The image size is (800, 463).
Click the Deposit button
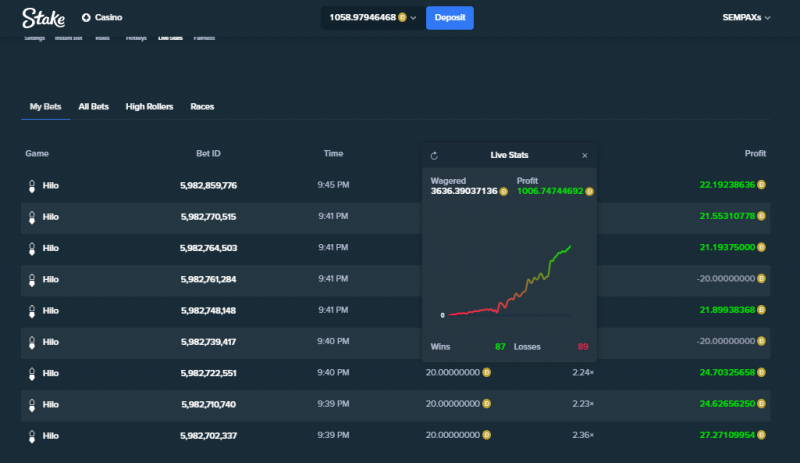pos(449,18)
